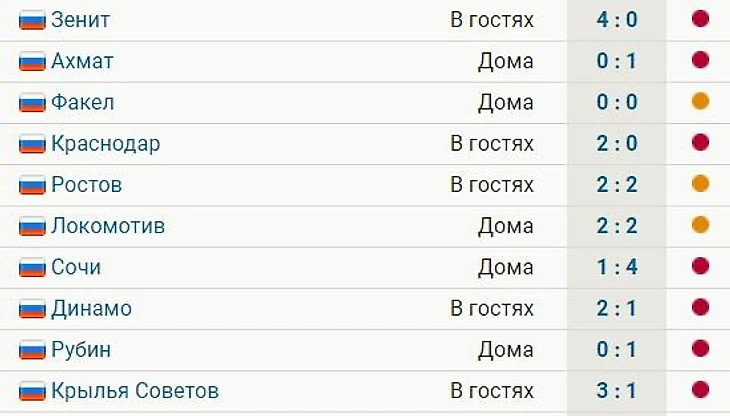Click the red result dot in Зенит row
This screenshot has height=416, width=730.
(x=700, y=19)
